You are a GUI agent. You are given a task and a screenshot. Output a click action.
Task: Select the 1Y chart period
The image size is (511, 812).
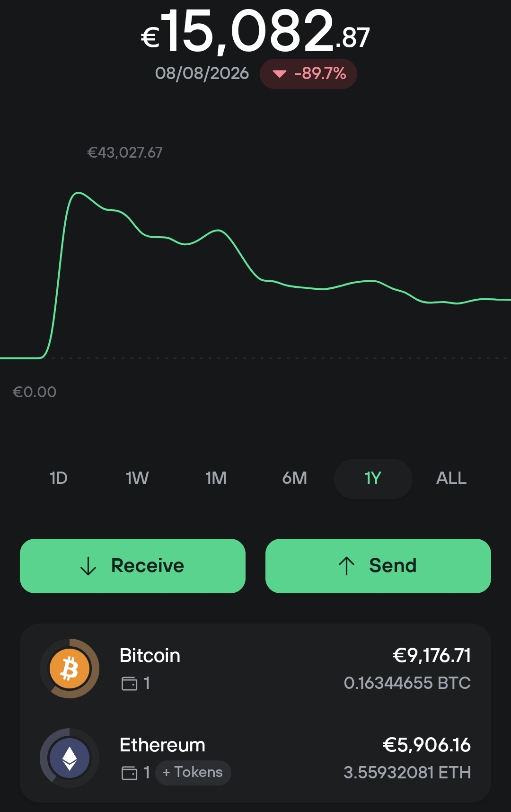pyautogui.click(x=373, y=478)
